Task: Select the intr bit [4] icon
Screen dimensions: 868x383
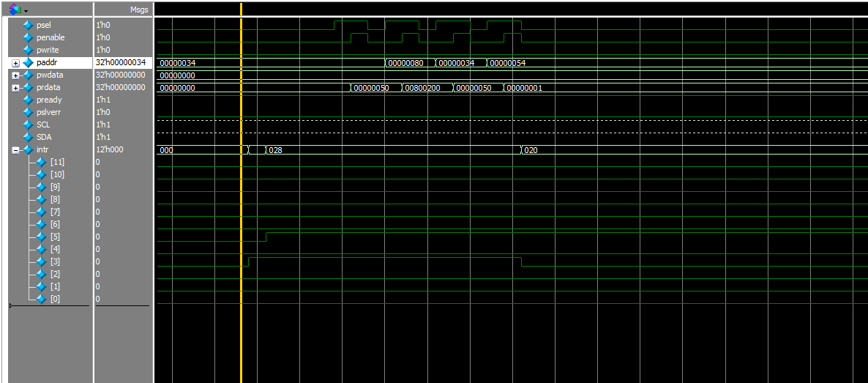Action: [x=41, y=249]
